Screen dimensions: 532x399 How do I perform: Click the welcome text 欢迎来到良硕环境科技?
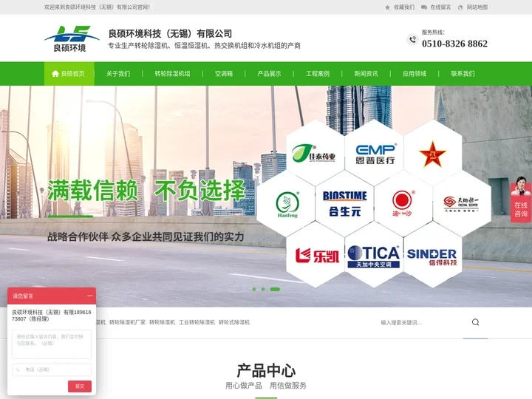[x=97, y=7]
